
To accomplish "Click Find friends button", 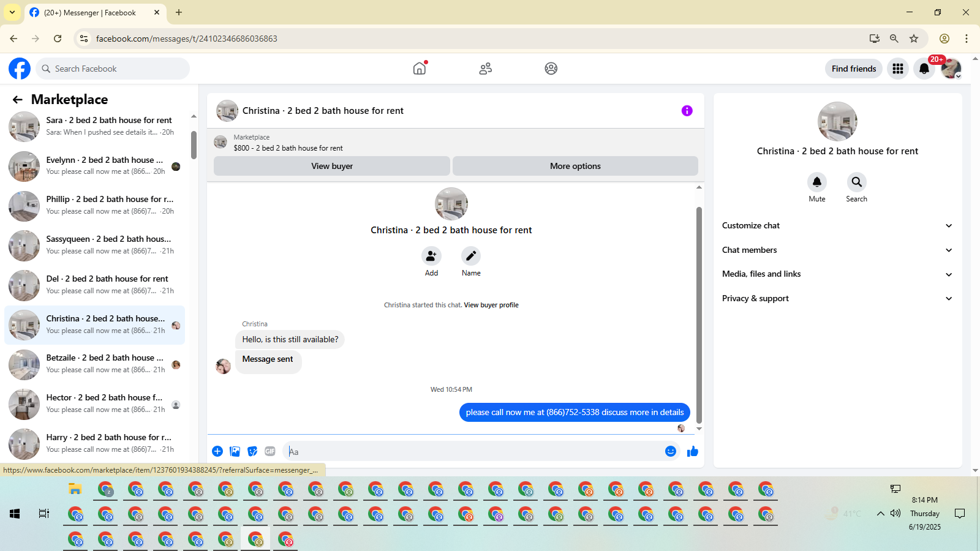I will coord(854,69).
